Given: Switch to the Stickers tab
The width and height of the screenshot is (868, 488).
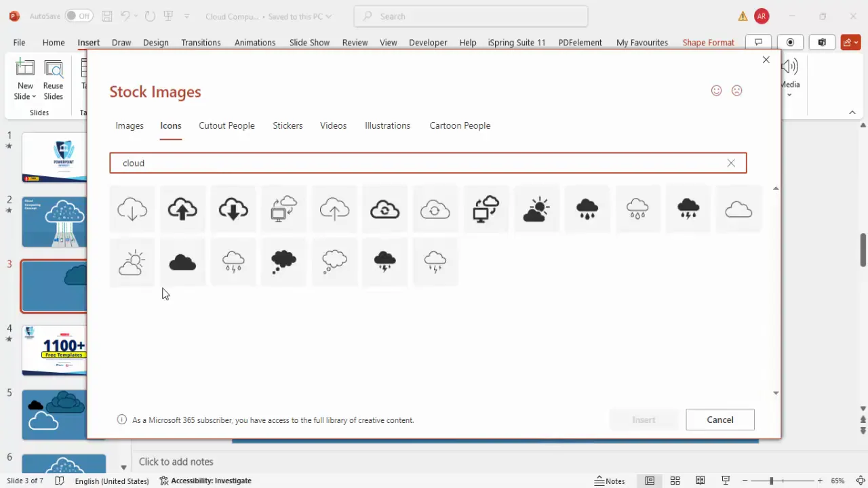Looking at the screenshot, I should [x=288, y=125].
